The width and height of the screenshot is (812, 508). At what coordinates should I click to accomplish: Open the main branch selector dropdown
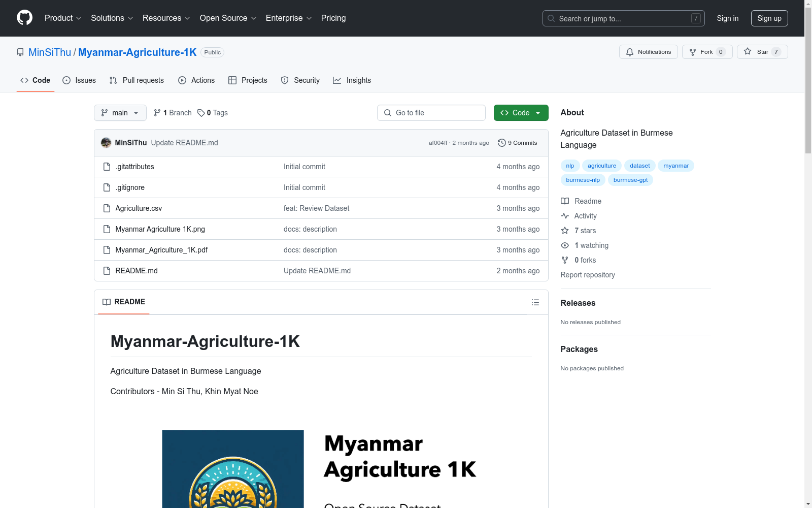(x=120, y=113)
